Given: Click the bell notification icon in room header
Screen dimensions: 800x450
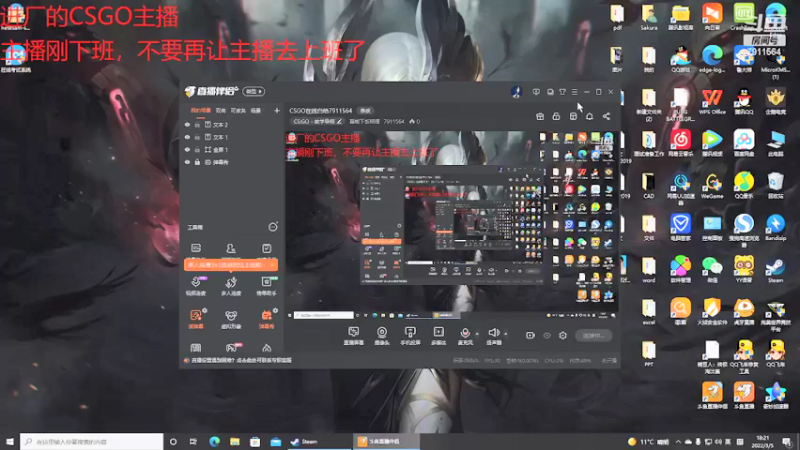Looking at the screenshot, I should (589, 117).
